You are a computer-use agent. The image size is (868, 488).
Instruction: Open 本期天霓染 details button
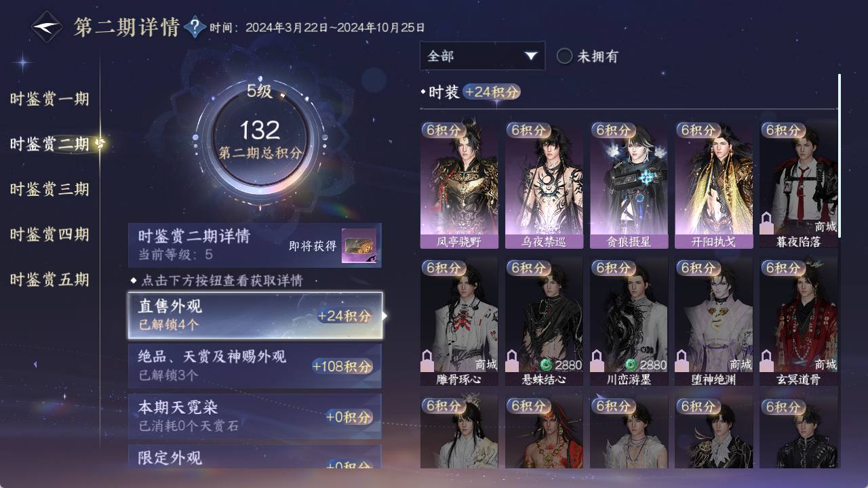255,416
